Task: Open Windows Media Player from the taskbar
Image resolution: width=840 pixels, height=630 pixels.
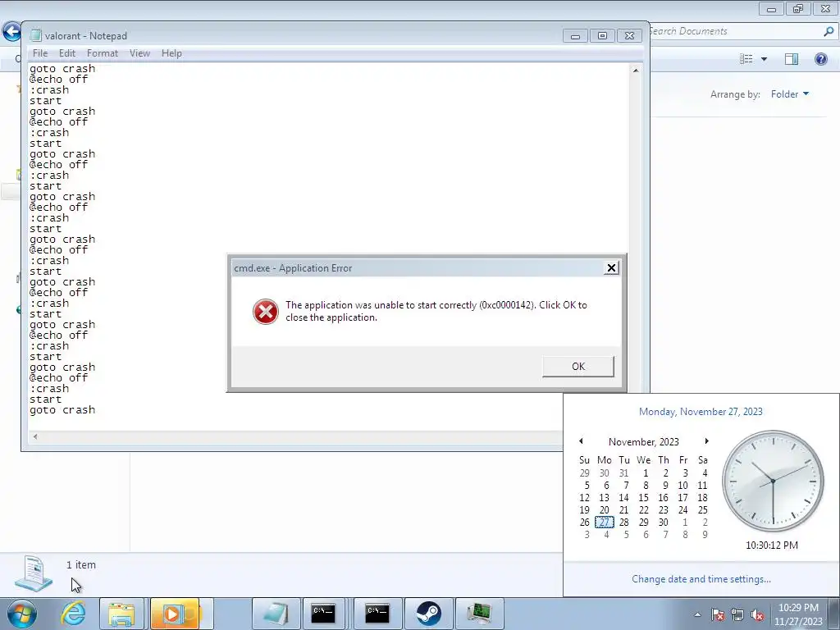Action: [x=175, y=614]
